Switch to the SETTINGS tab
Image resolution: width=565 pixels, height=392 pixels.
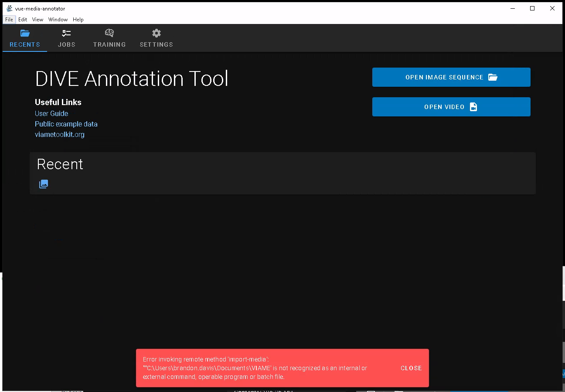click(x=156, y=44)
